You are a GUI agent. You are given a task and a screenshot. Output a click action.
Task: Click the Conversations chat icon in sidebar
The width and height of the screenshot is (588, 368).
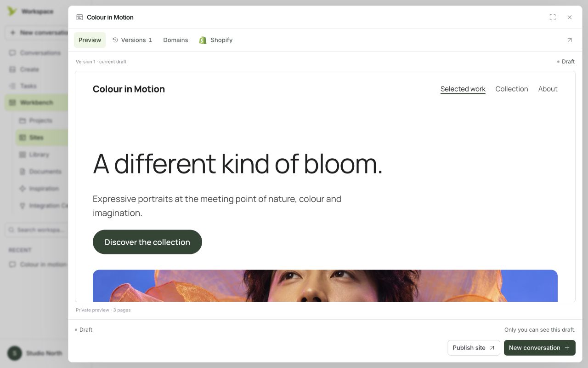pyautogui.click(x=12, y=53)
